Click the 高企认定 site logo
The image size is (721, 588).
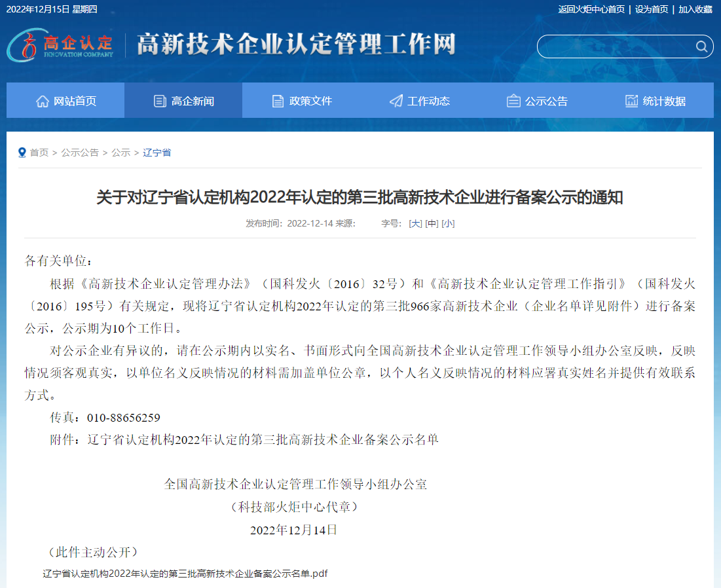coord(61,45)
